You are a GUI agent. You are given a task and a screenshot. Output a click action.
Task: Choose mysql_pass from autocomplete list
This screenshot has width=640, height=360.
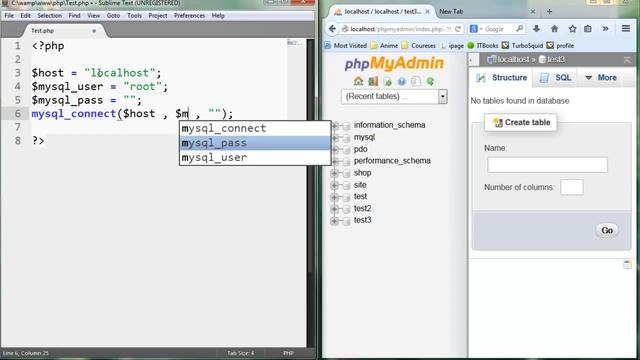[255, 143]
